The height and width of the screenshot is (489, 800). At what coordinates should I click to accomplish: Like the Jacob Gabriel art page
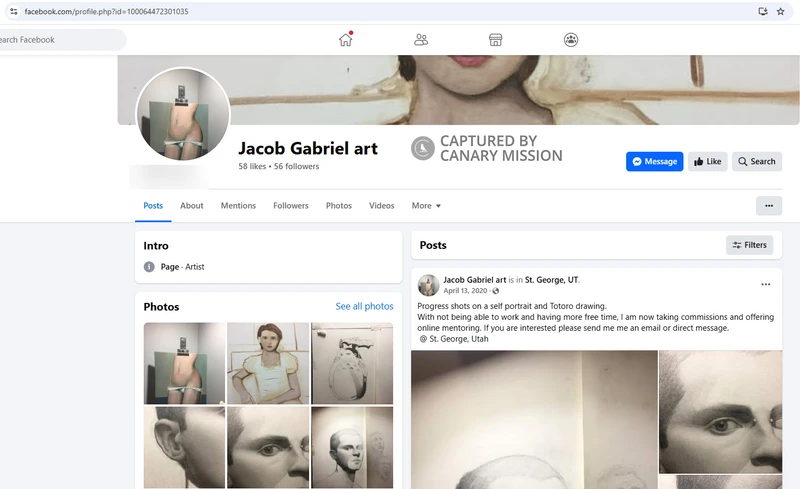click(x=708, y=161)
